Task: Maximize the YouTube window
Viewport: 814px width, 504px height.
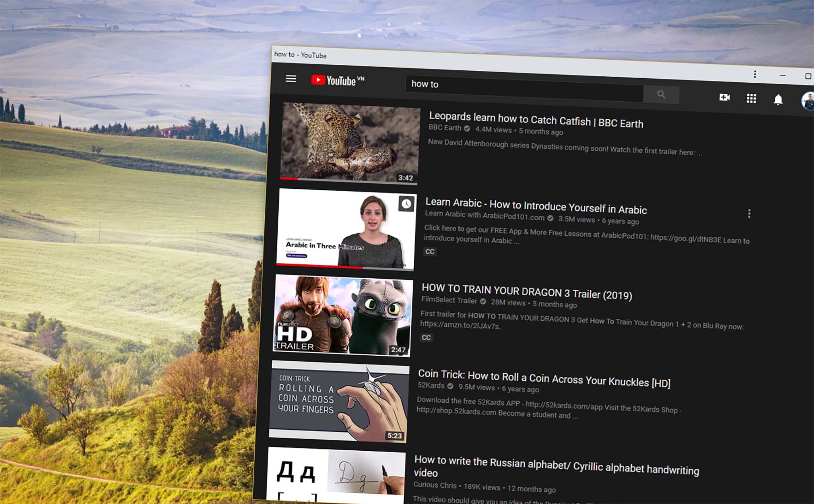Action: tap(808, 76)
